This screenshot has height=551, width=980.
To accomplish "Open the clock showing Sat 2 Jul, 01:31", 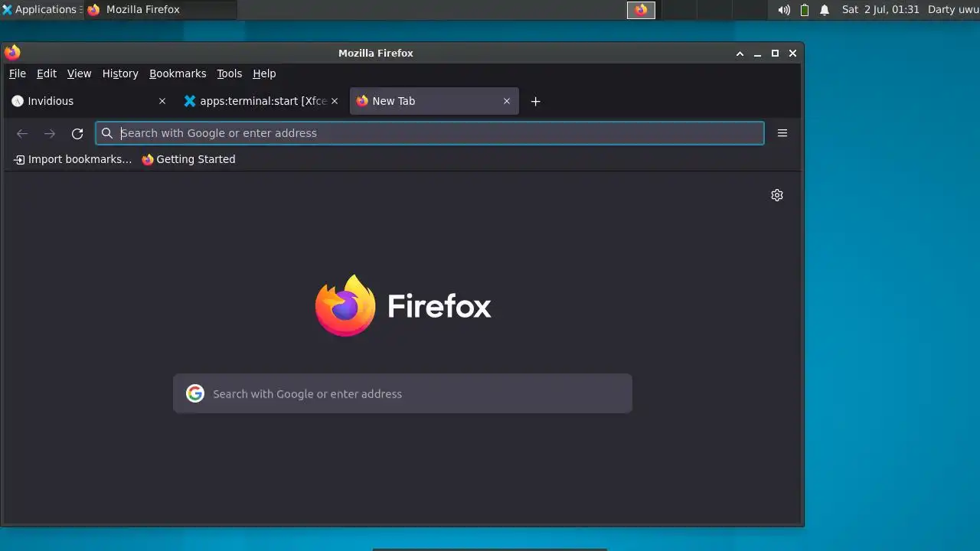I will click(x=880, y=10).
